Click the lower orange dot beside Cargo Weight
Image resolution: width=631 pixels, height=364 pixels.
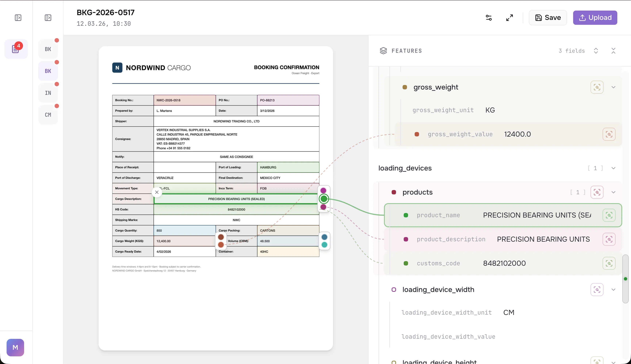[x=221, y=245]
